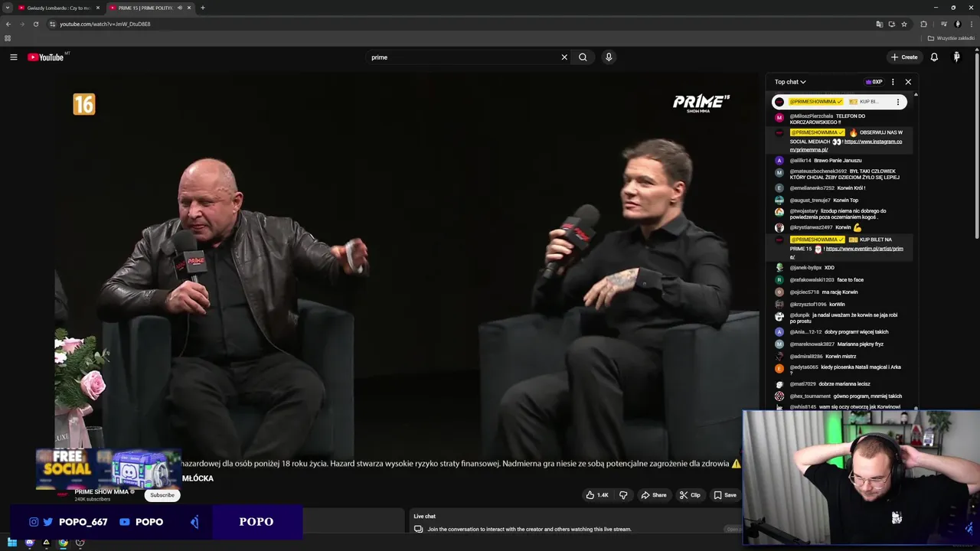
Task: Select @marekrowak3827 Marianna piękny fryz message
Action: (x=841, y=344)
